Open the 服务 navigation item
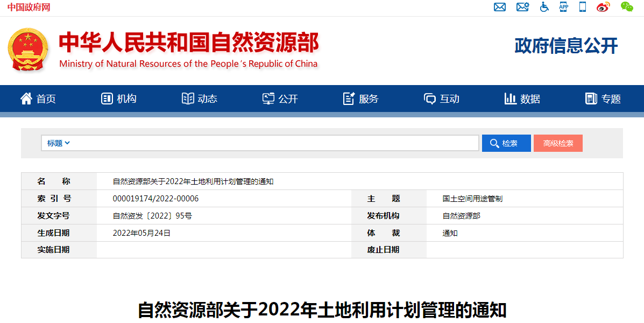 [369, 99]
